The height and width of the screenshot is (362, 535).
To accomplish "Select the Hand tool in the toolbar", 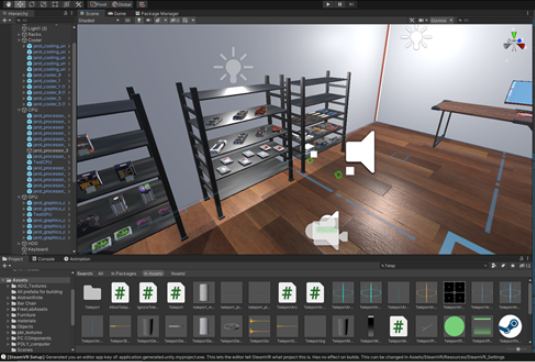I will (9, 4).
